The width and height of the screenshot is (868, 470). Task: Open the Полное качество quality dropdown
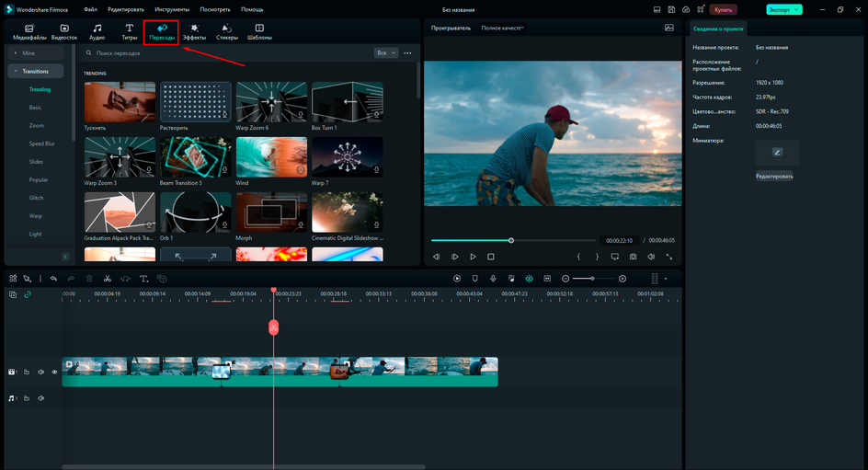(x=502, y=28)
